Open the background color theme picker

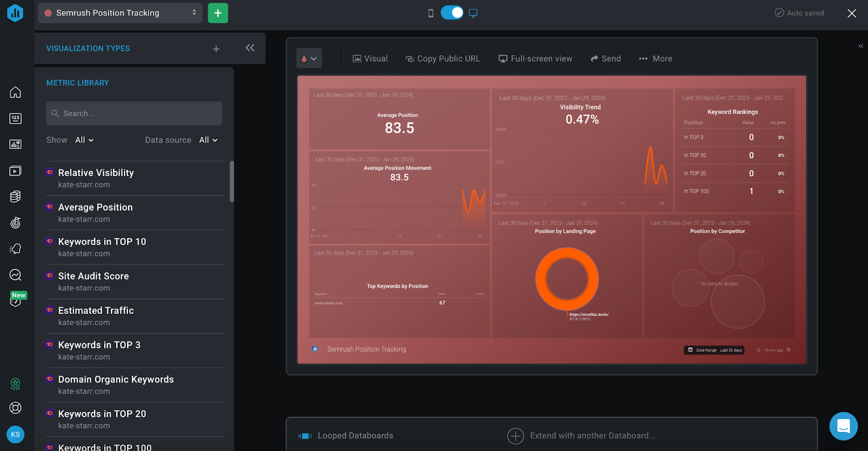[x=309, y=59]
